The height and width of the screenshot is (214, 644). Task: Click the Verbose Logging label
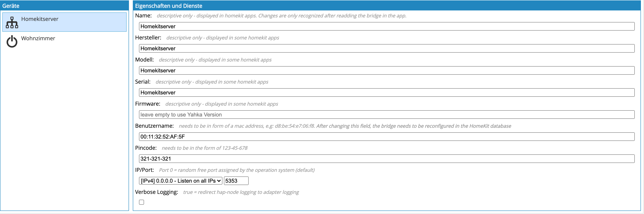pyautogui.click(x=157, y=192)
